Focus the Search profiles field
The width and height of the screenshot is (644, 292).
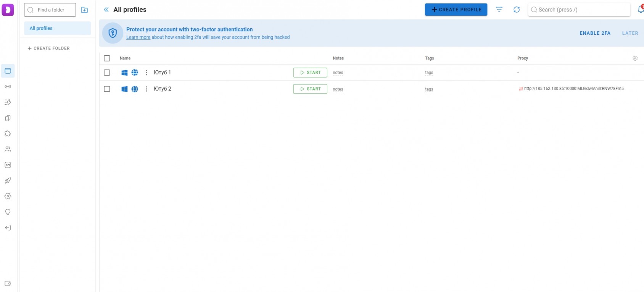click(x=579, y=10)
